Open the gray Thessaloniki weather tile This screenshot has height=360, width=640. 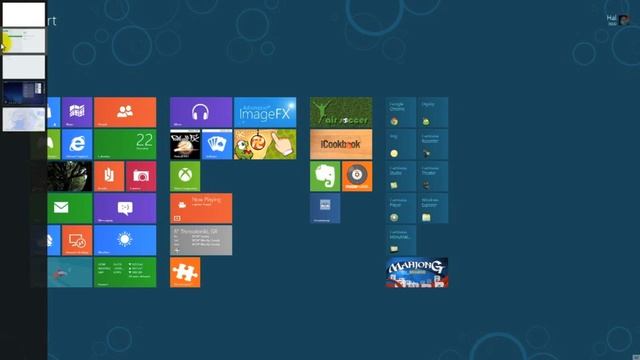point(201,240)
